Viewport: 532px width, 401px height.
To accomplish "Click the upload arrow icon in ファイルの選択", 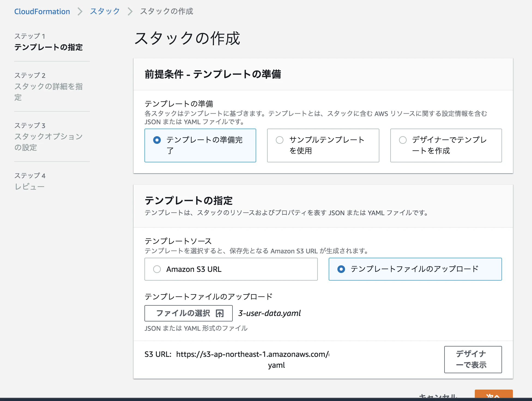I will click(220, 314).
